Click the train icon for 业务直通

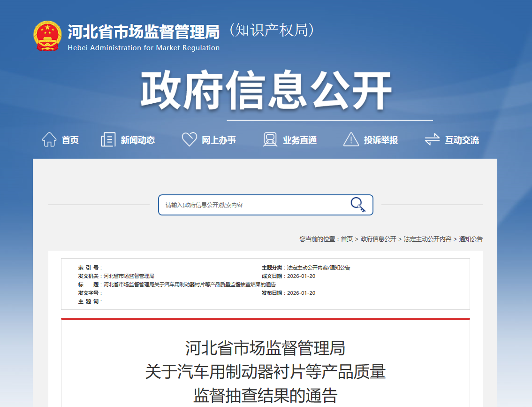point(270,139)
